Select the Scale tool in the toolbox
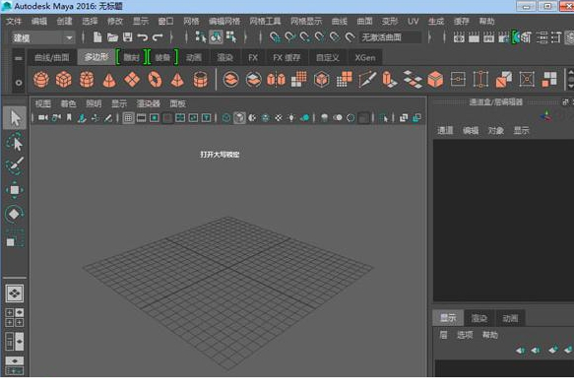Viewport: 574px width, 392px height. pyautogui.click(x=15, y=238)
